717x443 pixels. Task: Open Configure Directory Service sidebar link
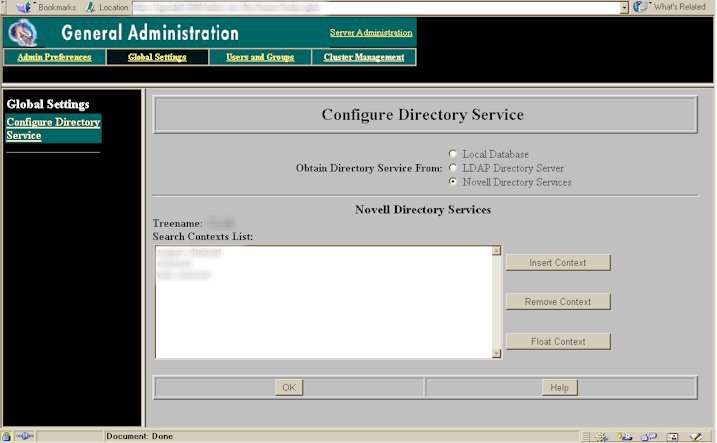point(53,128)
